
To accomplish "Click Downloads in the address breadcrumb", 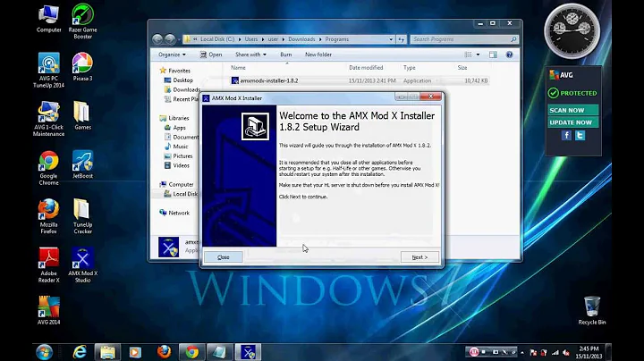I will (x=301, y=39).
